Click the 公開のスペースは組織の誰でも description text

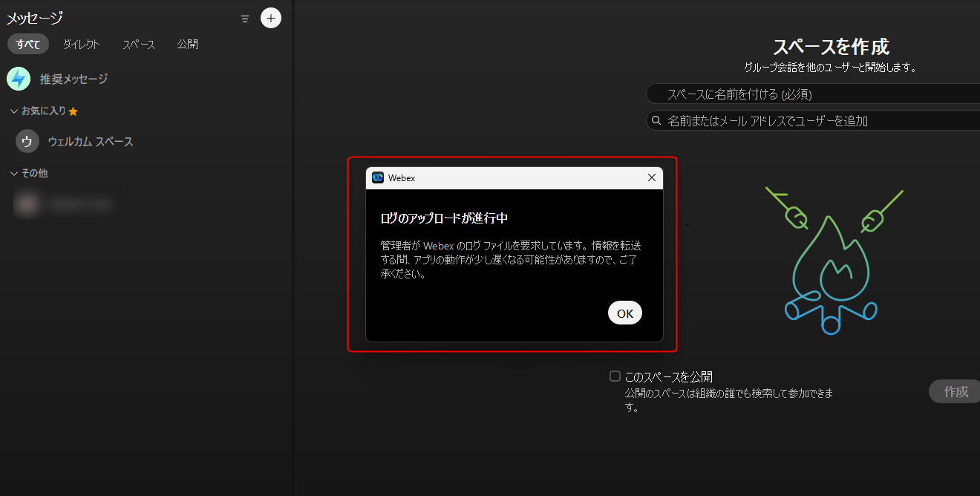click(728, 400)
